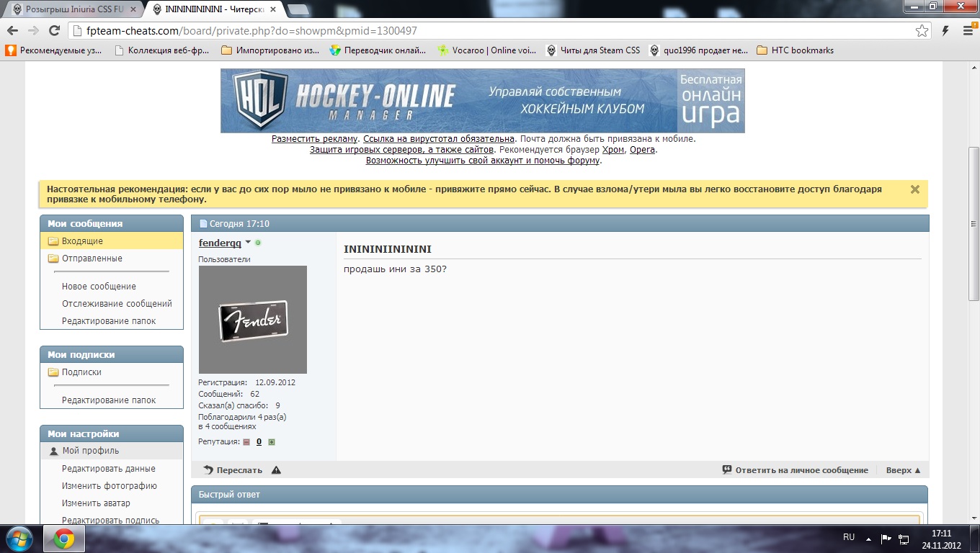Click the Action Center flag tray icon
Viewport: 980px width, 553px height.
tap(886, 539)
